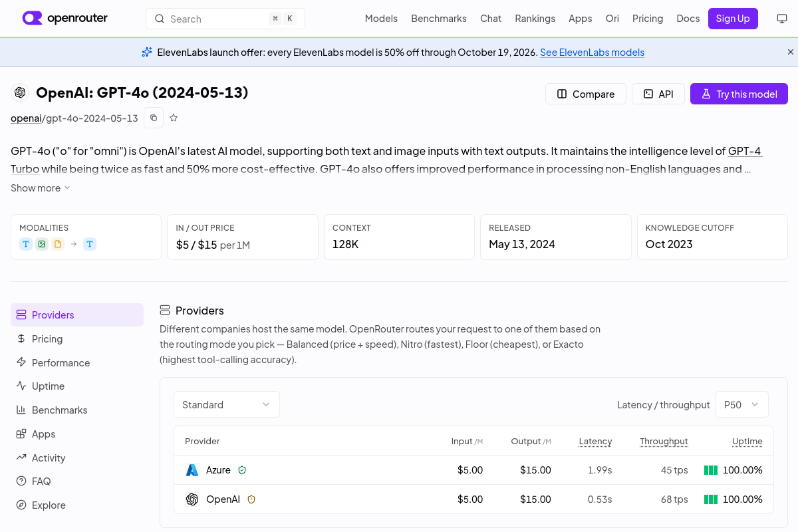This screenshot has height=532, width=798.
Task: Dismiss the ElevenLabs offer banner
Action: pos(791,52)
